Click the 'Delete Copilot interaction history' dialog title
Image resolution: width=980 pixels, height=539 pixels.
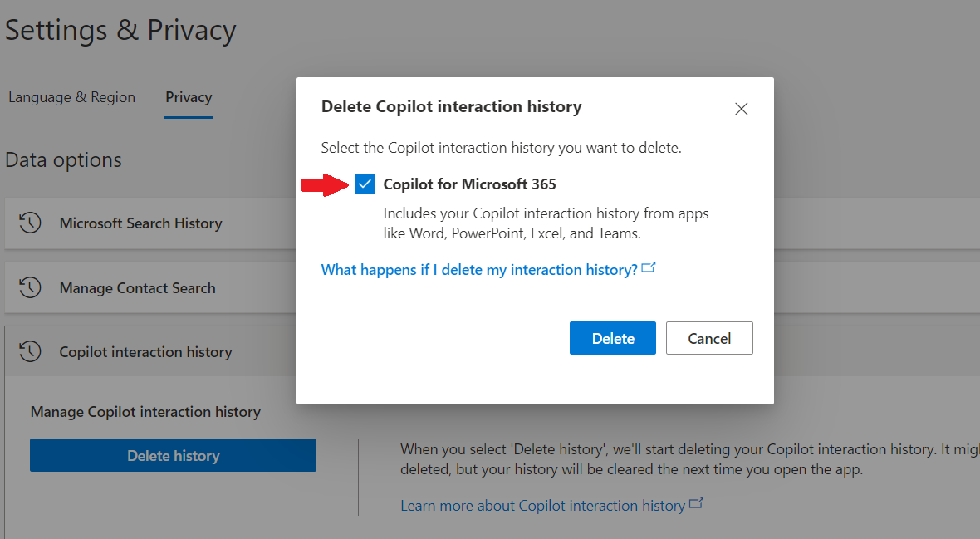(x=451, y=107)
